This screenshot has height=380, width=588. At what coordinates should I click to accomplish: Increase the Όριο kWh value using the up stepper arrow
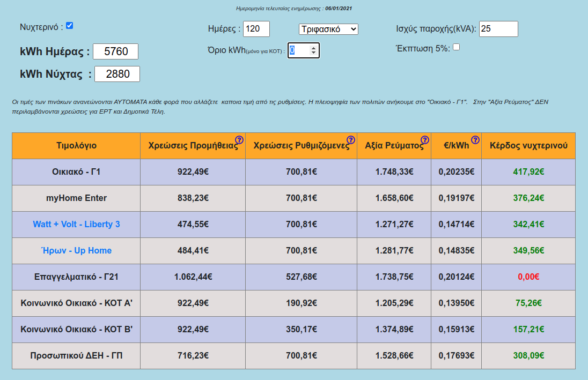(x=313, y=48)
